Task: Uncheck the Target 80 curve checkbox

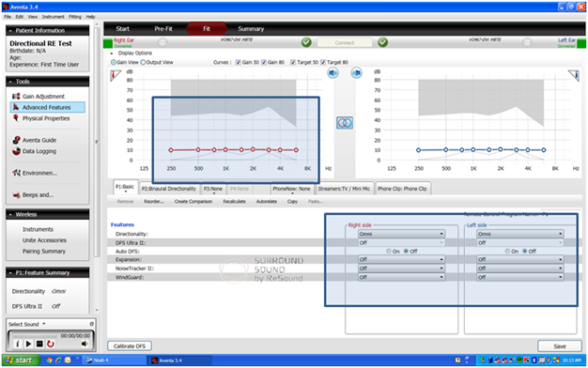Action: 323,62
